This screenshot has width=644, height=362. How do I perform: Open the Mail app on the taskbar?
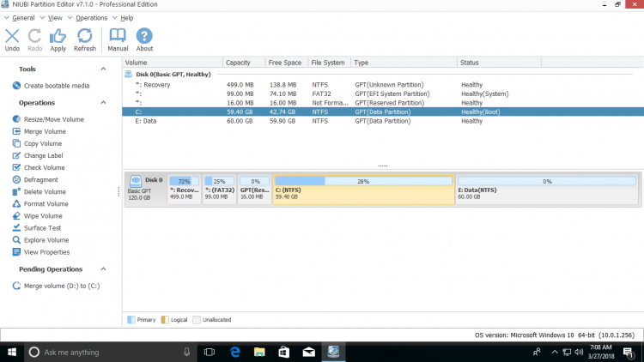click(x=308, y=353)
